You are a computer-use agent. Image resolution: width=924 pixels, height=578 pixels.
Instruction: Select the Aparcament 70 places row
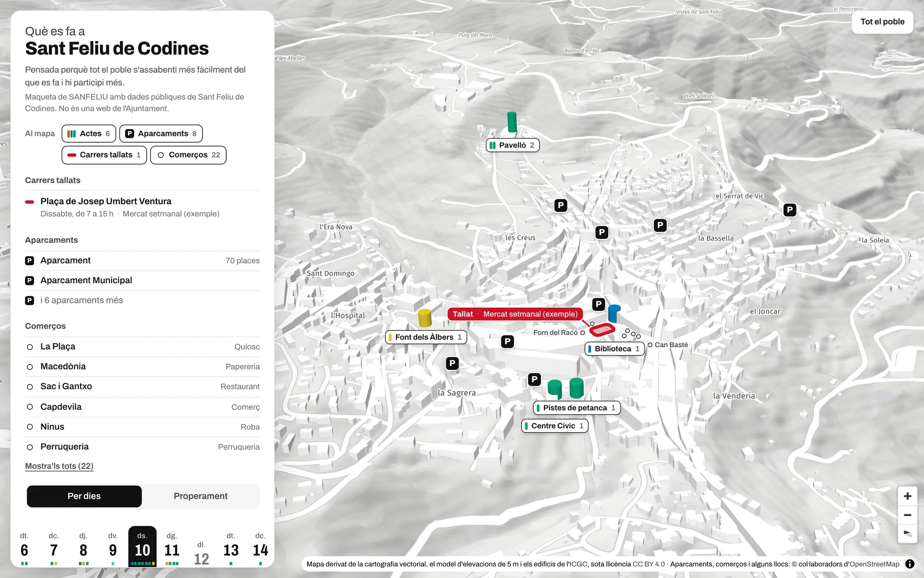[142, 261]
